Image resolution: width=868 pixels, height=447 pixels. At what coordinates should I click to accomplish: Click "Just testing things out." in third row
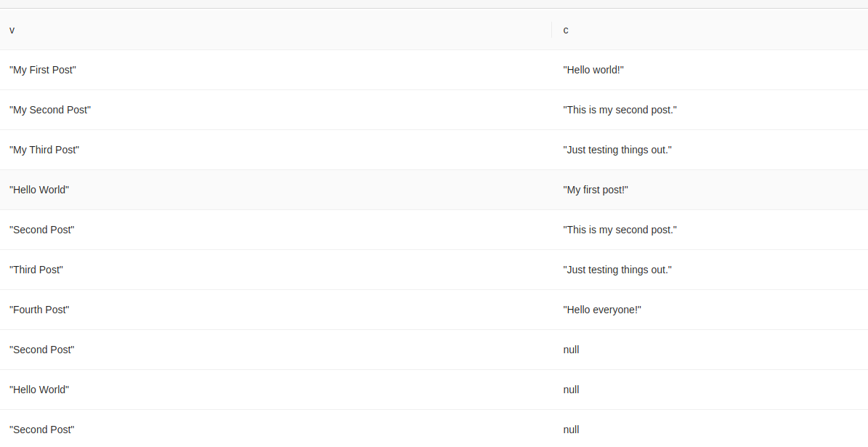[617, 150]
